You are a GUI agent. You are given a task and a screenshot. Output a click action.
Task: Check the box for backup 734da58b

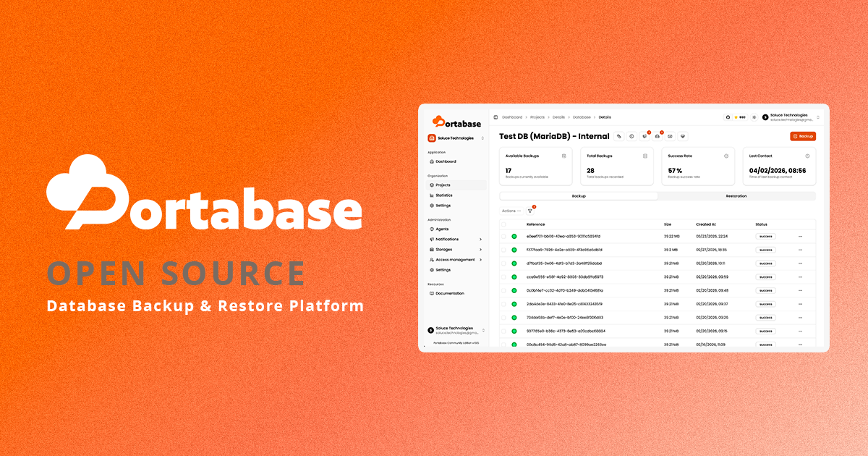point(503,317)
